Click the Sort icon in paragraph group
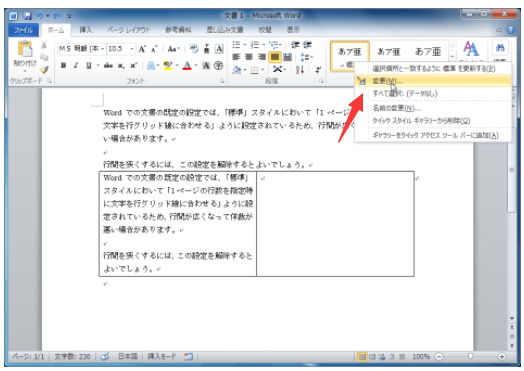The image size is (524, 371). coord(300,70)
